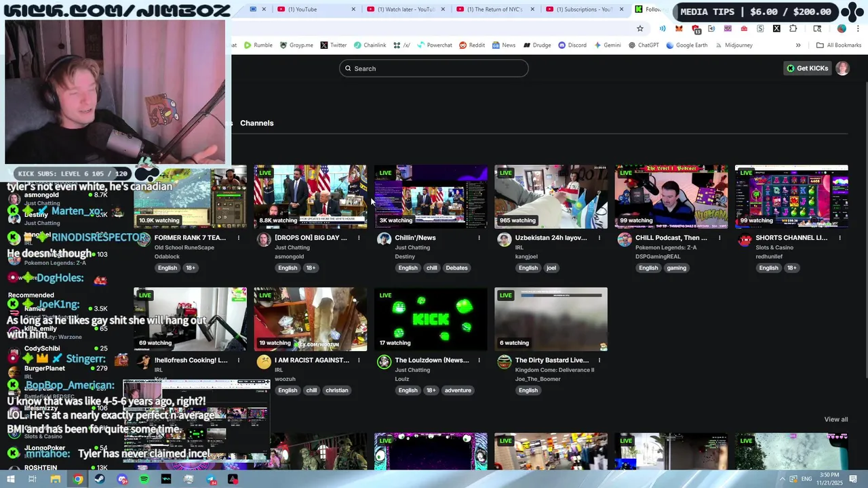Image resolution: width=868 pixels, height=488 pixels.
Task: Focus the Kick Search field
Action: click(x=434, y=68)
